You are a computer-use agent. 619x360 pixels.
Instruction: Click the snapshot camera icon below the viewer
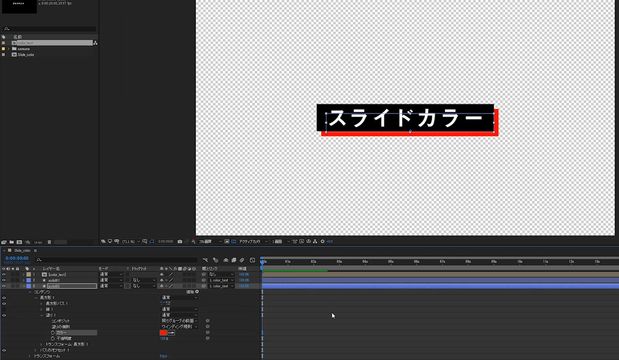pos(180,242)
